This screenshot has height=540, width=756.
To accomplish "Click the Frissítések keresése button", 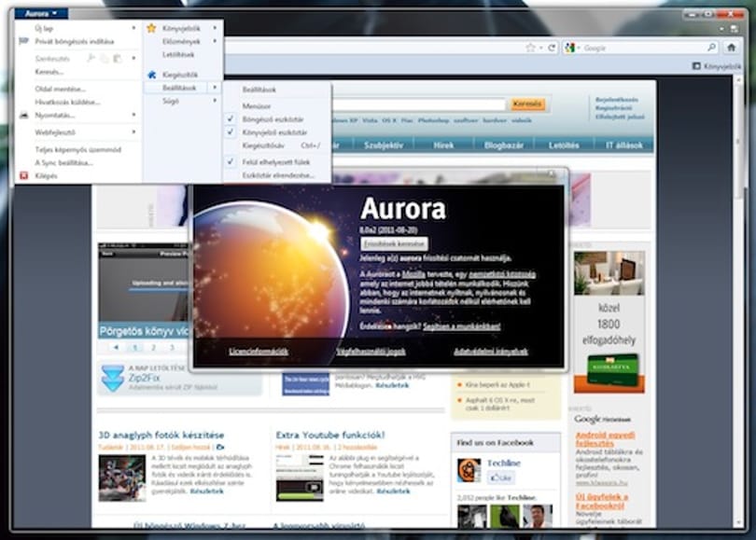I will (394, 243).
